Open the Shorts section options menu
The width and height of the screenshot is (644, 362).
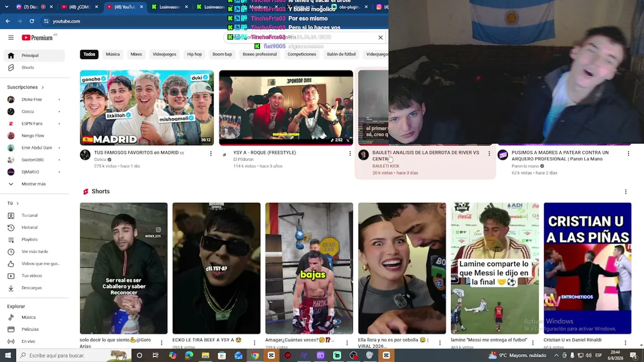626,192
